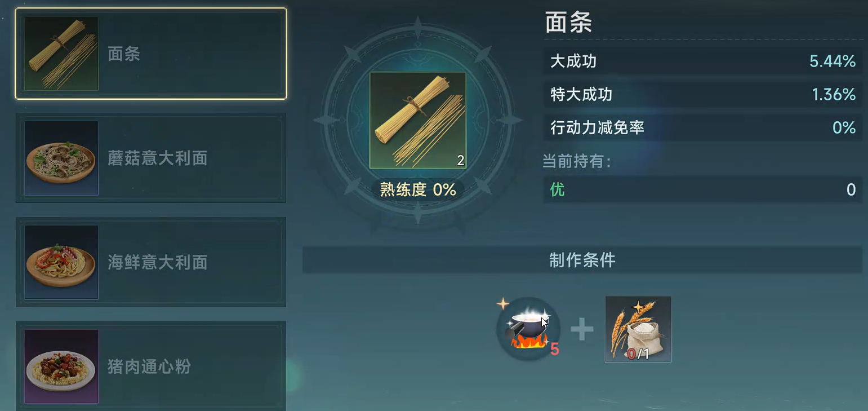Select the 面条 recipe entry
Screen dimensions: 868x411
pos(151,54)
